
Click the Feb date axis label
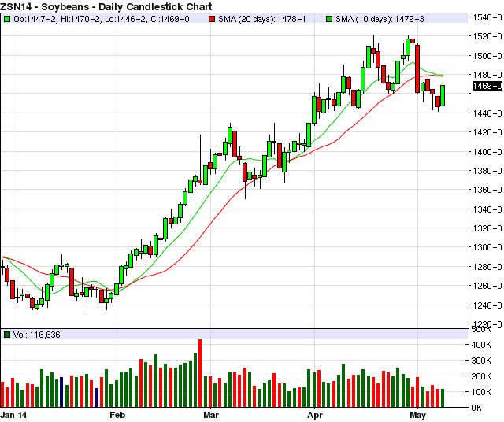click(117, 415)
